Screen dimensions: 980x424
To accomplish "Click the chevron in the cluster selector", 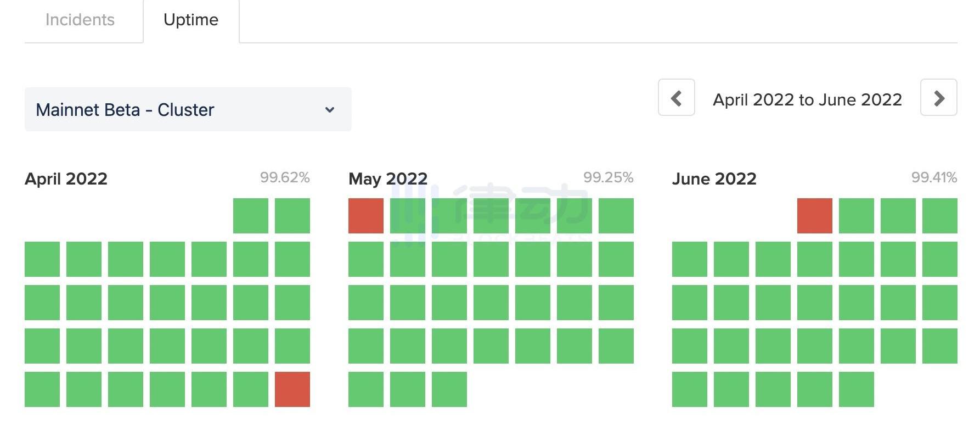I will pyautogui.click(x=330, y=109).
